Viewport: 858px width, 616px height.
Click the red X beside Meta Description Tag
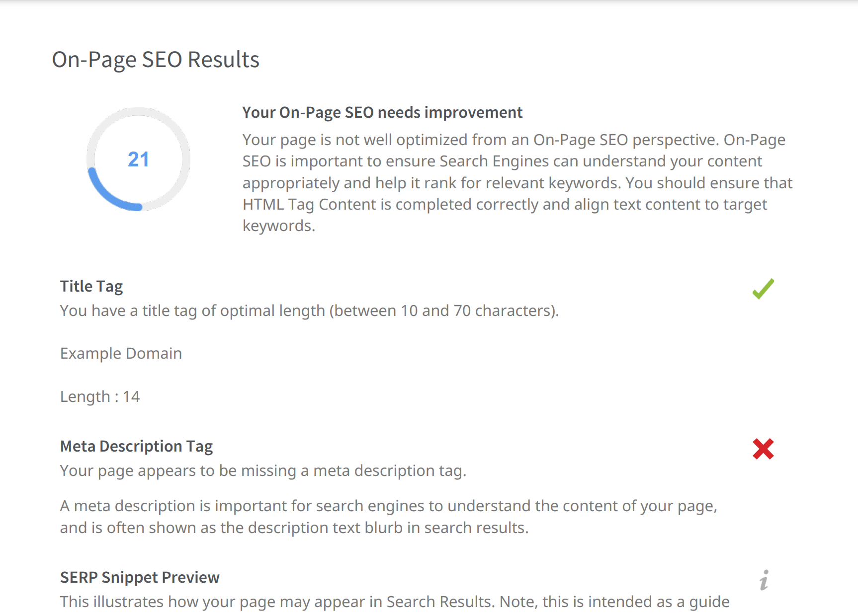pyautogui.click(x=763, y=449)
